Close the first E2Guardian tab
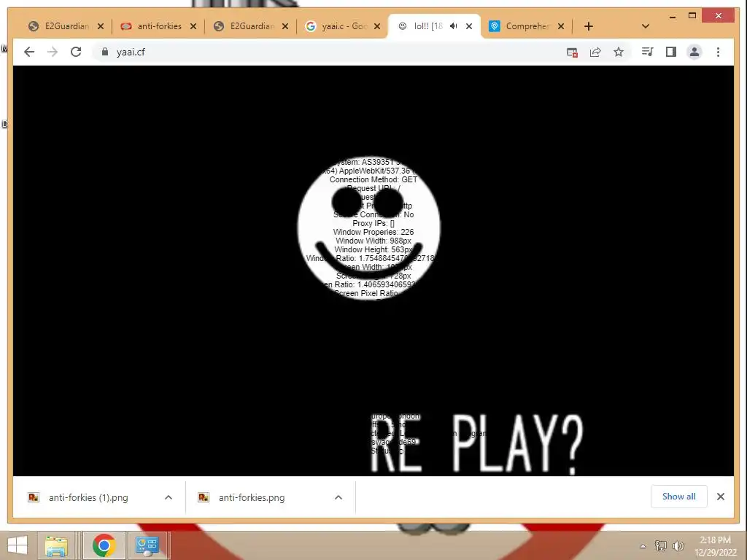 tap(101, 26)
